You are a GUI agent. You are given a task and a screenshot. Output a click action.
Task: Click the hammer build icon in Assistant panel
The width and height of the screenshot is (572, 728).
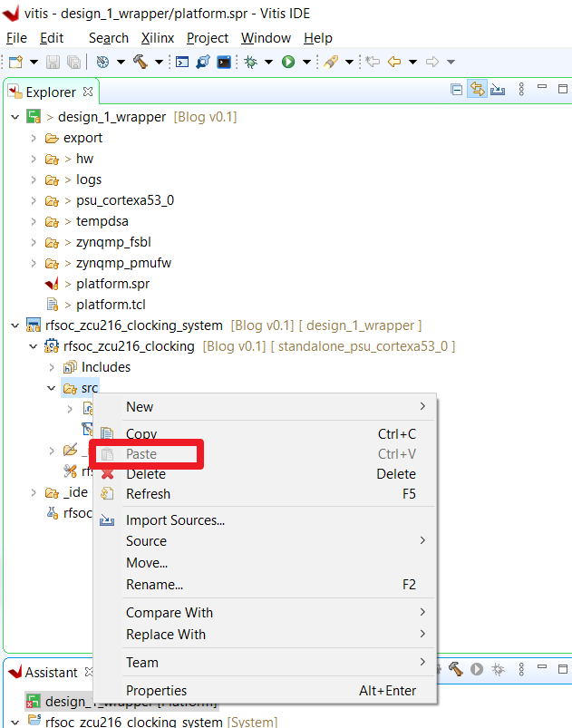(x=455, y=669)
